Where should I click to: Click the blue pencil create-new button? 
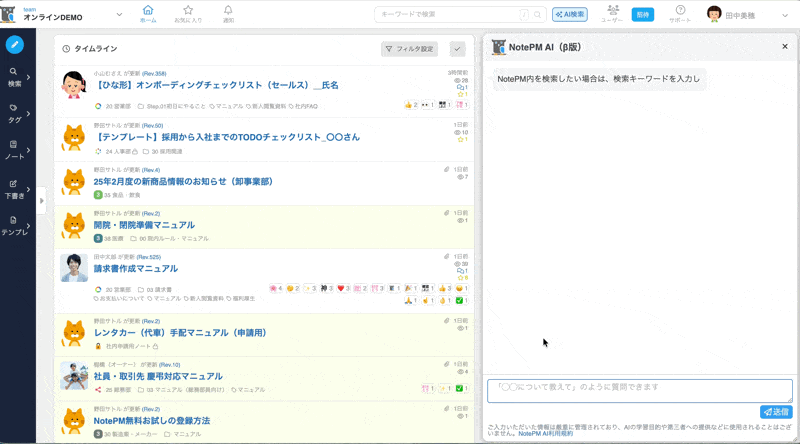click(14, 44)
